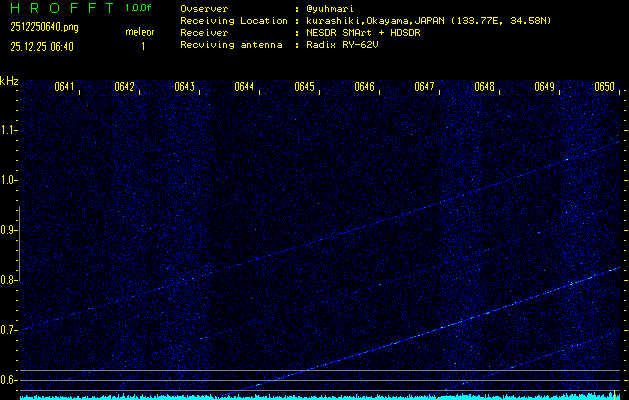Click the 1.0 frequency axis label

(x=9, y=180)
